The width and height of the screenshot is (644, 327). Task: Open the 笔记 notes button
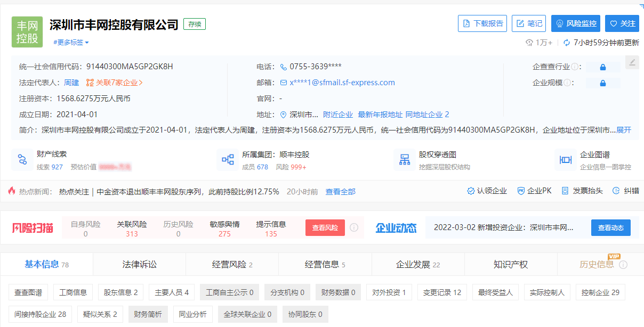529,23
